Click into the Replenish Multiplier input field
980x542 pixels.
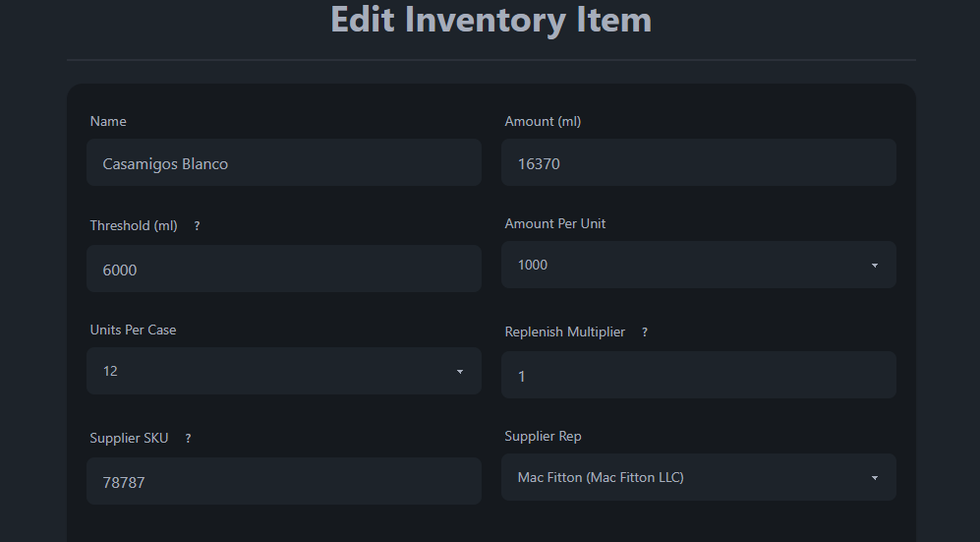[x=698, y=375]
